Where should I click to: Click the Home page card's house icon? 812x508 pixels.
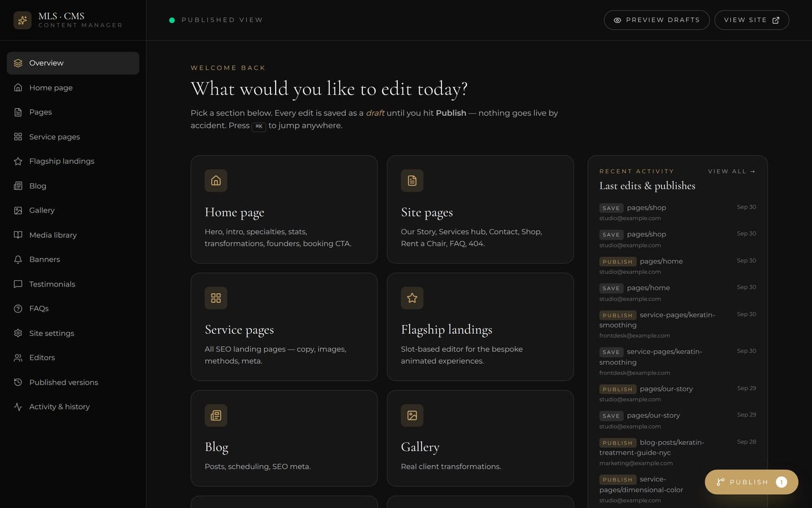[216, 180]
